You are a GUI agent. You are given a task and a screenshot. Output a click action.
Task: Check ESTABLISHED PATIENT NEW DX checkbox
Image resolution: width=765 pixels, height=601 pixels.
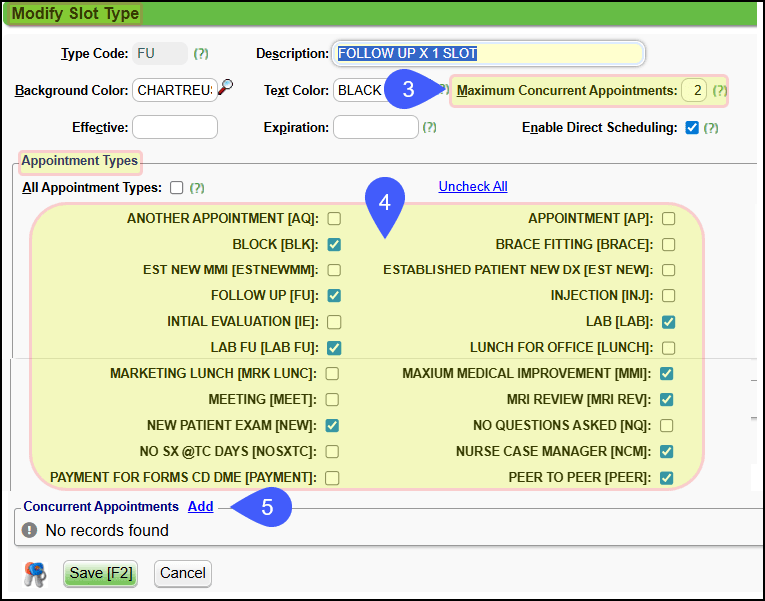click(668, 270)
